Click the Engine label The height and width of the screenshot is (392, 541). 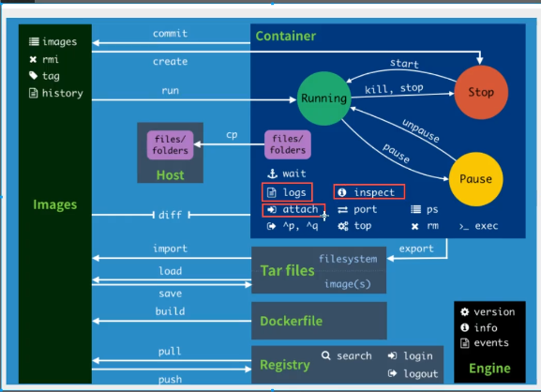[489, 369]
